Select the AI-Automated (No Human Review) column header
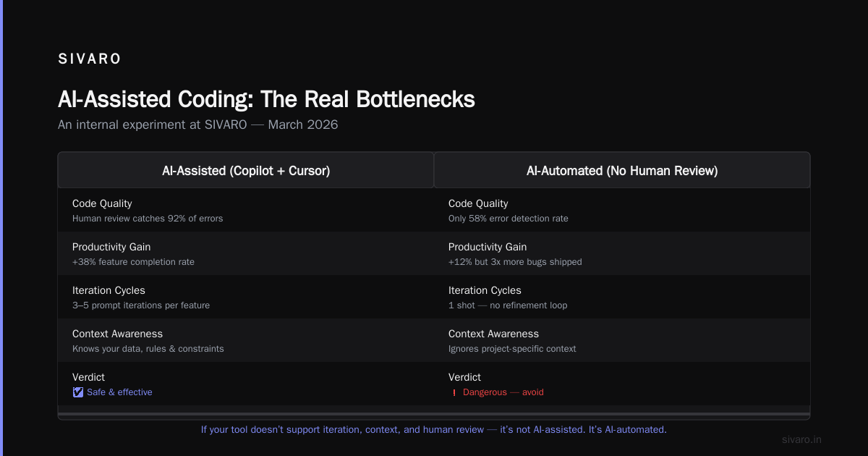 622,171
